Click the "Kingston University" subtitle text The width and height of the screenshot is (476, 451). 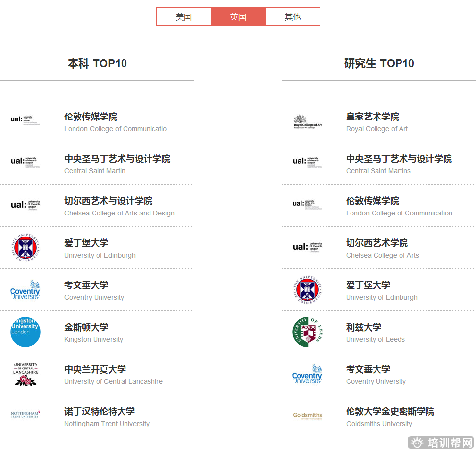click(x=94, y=340)
